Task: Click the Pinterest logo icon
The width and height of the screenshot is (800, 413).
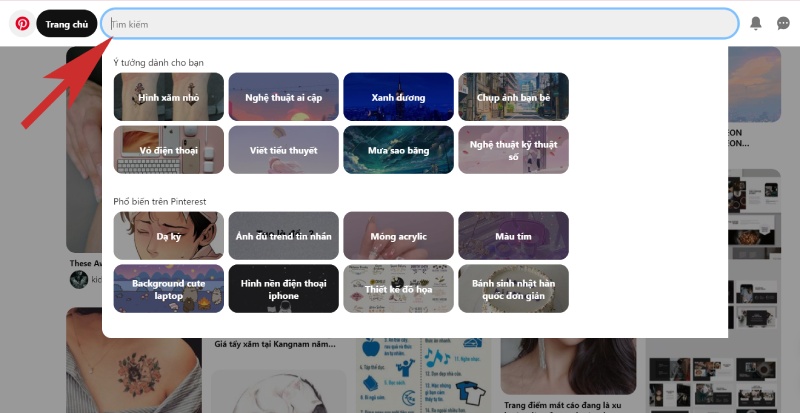Action: pyautogui.click(x=22, y=23)
